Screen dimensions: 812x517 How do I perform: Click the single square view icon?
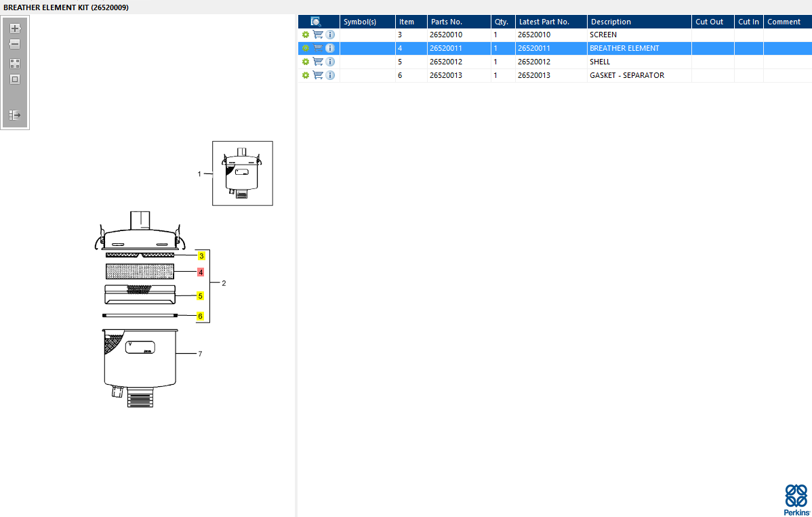click(15, 80)
